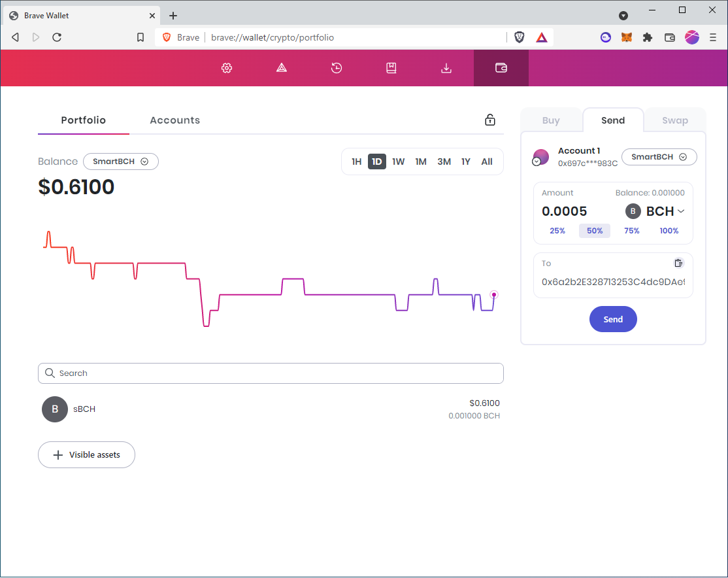Select 1H chart range
728x578 pixels.
click(x=356, y=161)
